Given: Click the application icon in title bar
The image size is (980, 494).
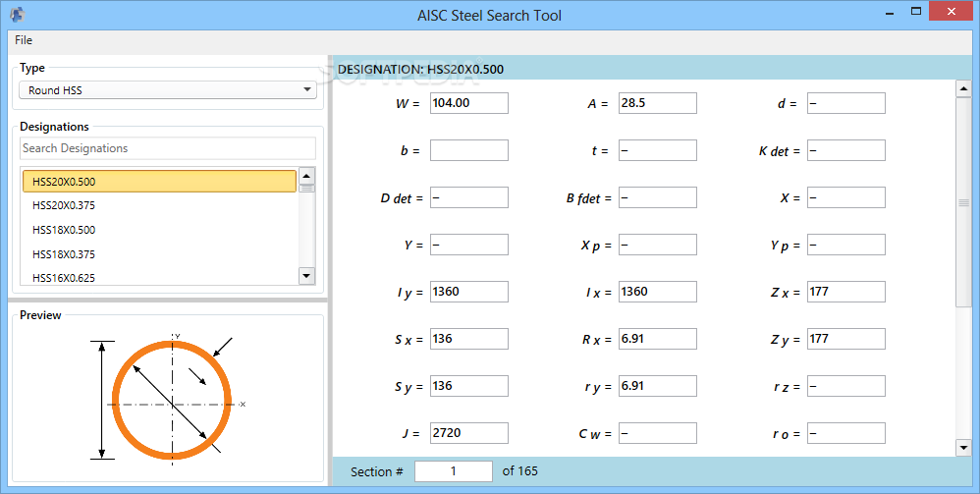Looking at the screenshot, I should point(18,14).
